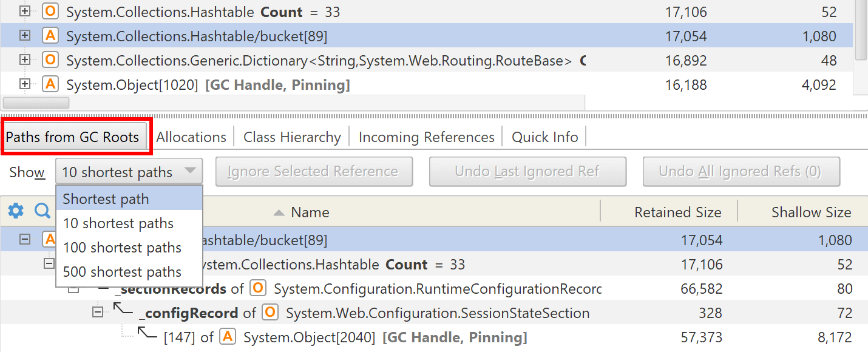Viewport: 868px width, 352px height.
Task: Expand the System.Object[1020] GC Handle row
Action: [25, 84]
